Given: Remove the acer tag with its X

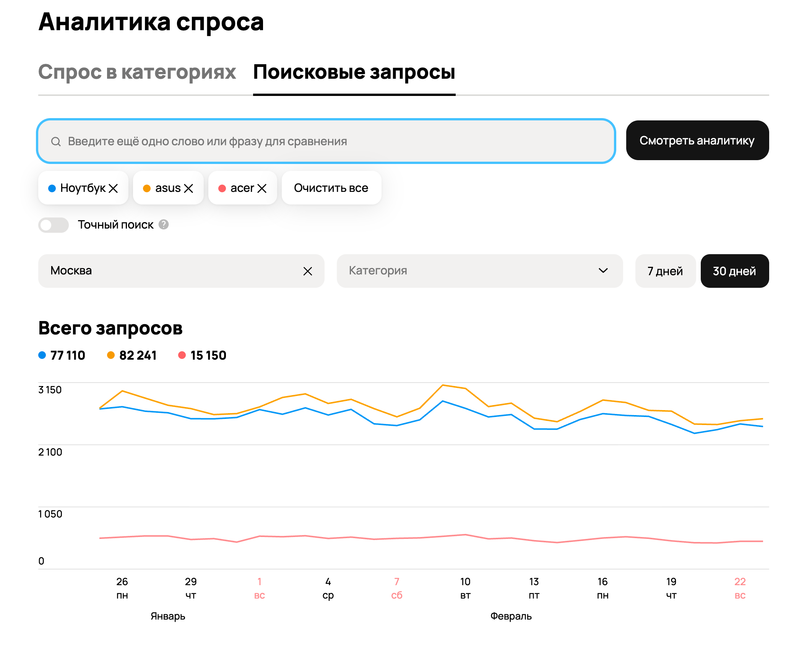Looking at the screenshot, I should (262, 188).
